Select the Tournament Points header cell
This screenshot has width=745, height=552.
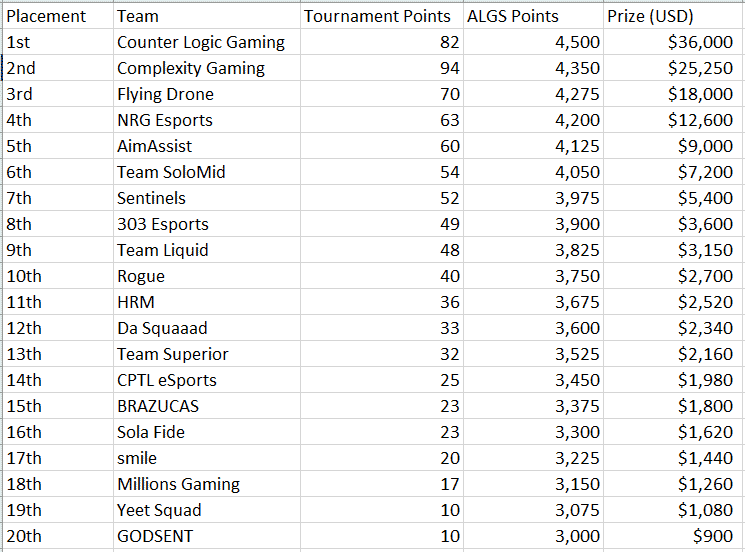point(381,17)
